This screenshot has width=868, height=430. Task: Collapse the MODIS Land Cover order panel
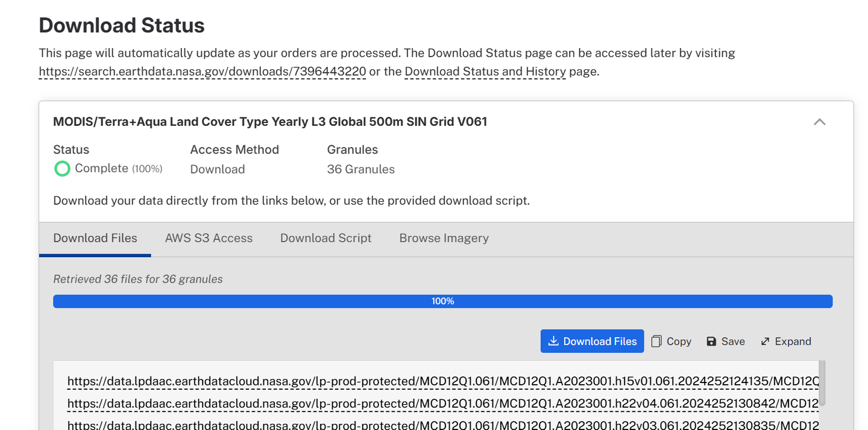coord(819,122)
